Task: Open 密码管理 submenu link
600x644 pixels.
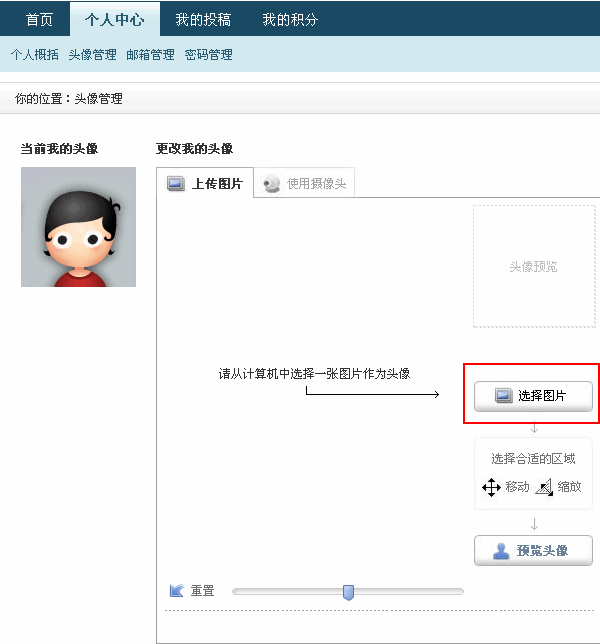Action: 209,55
